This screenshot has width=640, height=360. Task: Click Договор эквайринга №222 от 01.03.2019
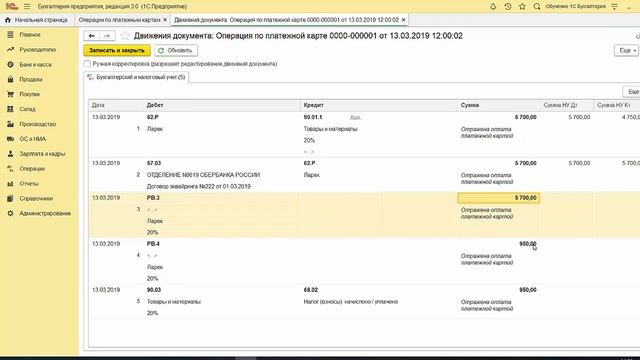pyautogui.click(x=199, y=187)
